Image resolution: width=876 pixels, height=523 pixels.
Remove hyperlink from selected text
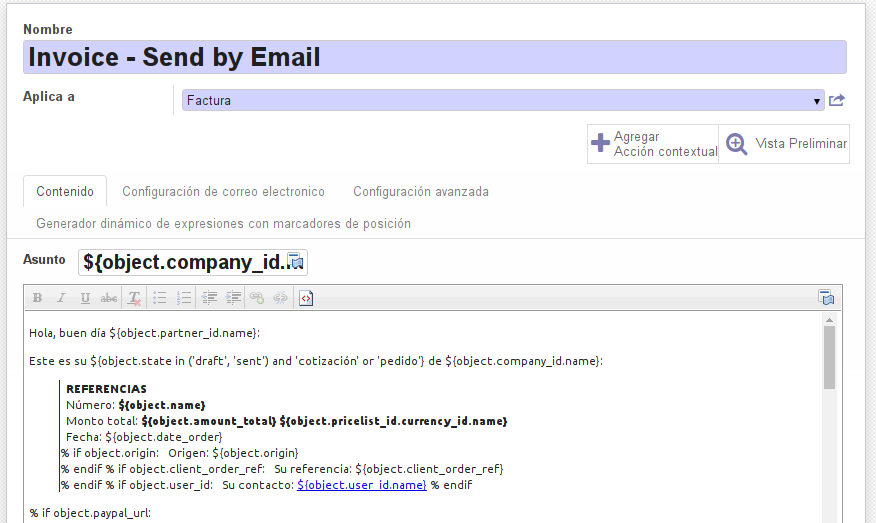(280, 298)
